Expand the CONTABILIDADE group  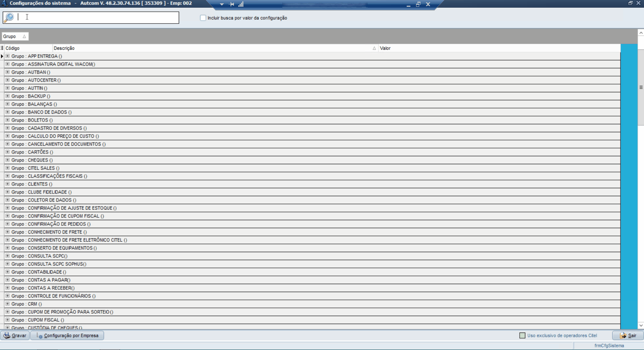pyautogui.click(x=7, y=272)
